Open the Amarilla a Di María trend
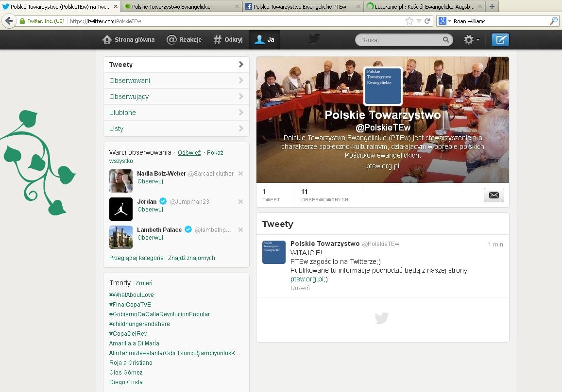This screenshot has width=562, height=392. pyautogui.click(x=134, y=343)
